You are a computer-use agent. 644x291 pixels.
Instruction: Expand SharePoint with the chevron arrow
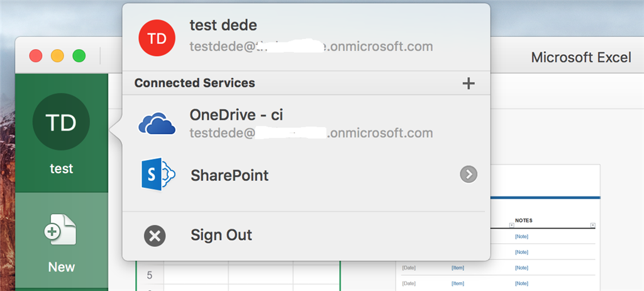pos(468,174)
